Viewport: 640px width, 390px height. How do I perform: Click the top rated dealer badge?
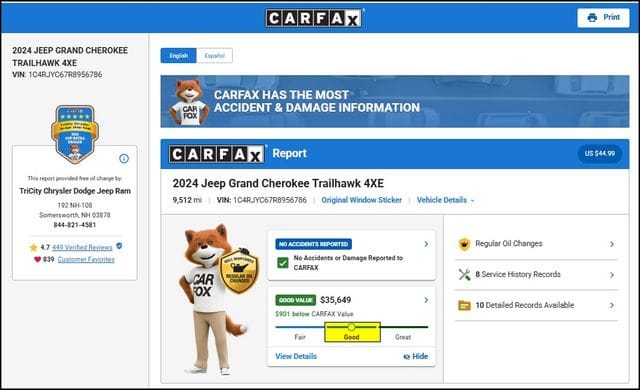[75, 134]
